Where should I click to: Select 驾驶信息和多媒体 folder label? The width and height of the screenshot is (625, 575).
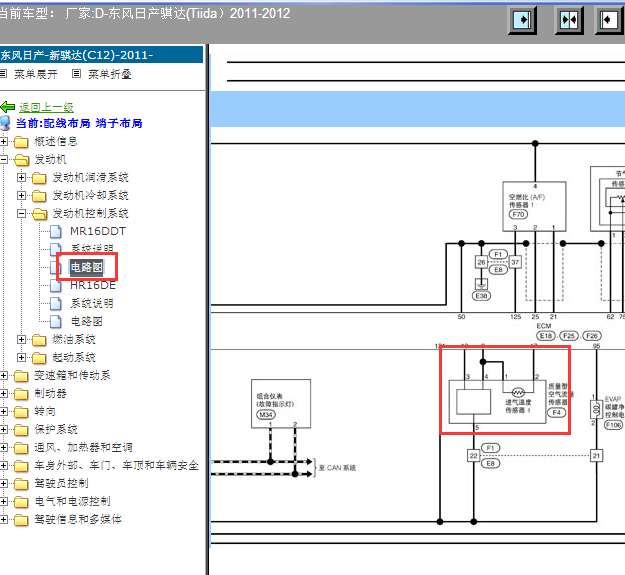click(x=78, y=519)
